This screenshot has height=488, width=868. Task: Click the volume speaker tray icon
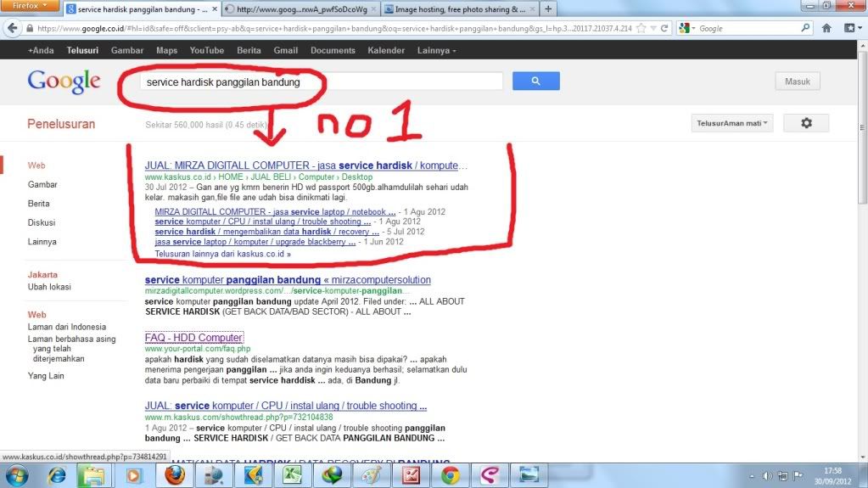(767, 476)
